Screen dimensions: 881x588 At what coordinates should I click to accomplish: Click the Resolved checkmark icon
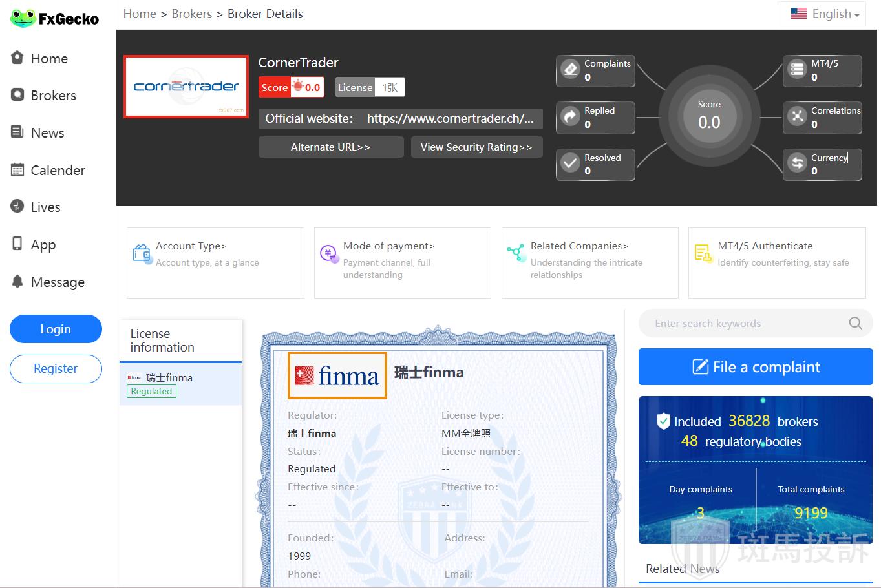pyautogui.click(x=571, y=164)
